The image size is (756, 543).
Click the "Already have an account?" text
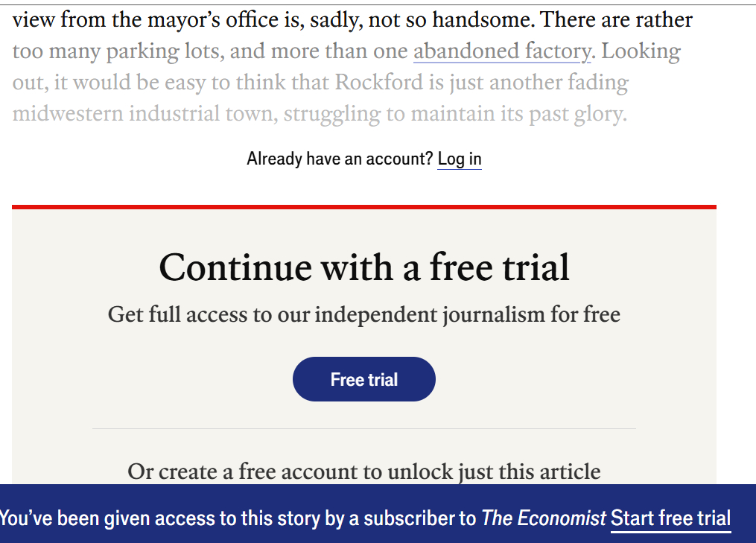coord(340,159)
